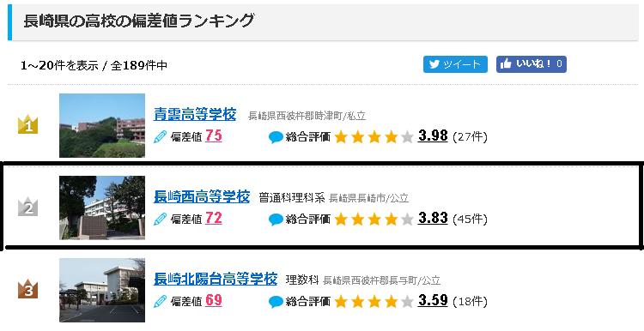Click pencil icon beside 偏差値 69

point(161,301)
